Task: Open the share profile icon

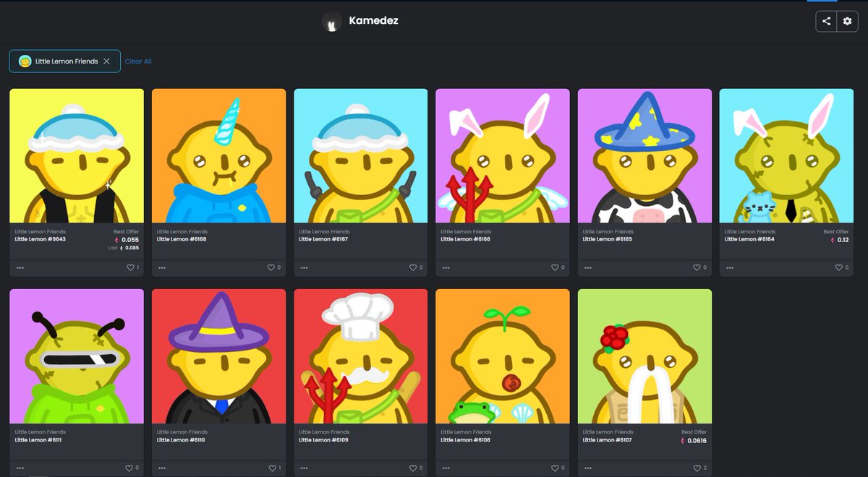Action: tap(826, 21)
